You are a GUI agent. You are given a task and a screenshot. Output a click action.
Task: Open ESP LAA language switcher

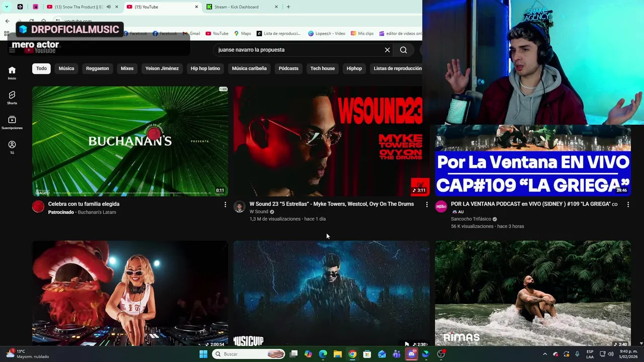click(x=590, y=354)
